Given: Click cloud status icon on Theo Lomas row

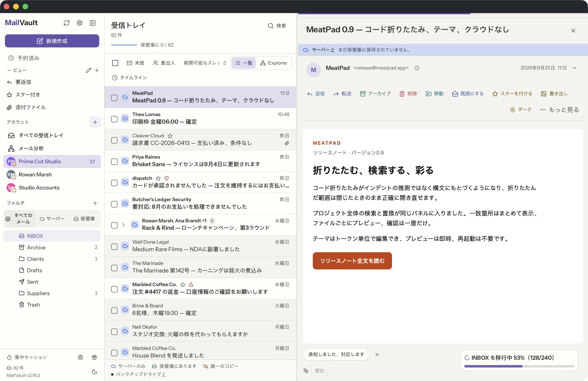Looking at the screenshot, I should point(125,118).
